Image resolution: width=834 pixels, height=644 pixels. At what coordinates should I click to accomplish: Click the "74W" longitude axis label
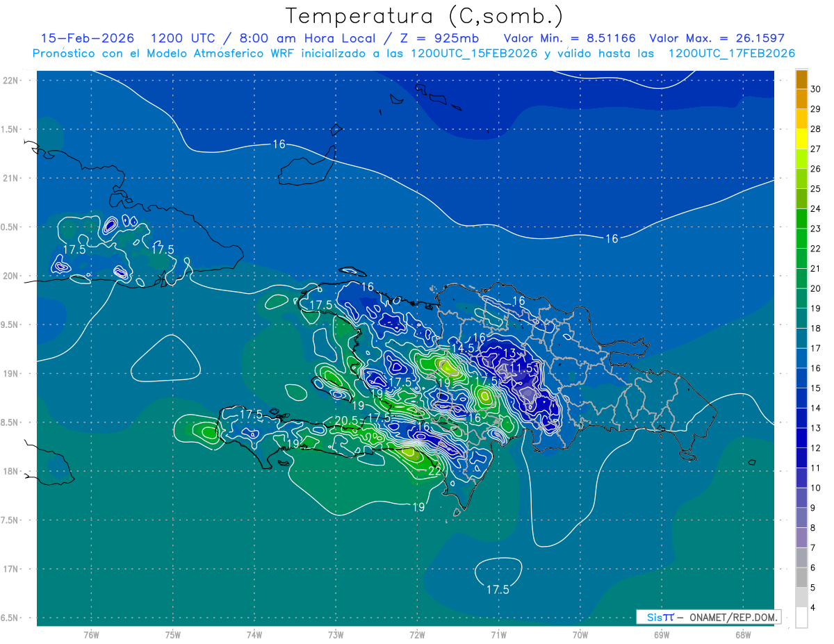(254, 634)
